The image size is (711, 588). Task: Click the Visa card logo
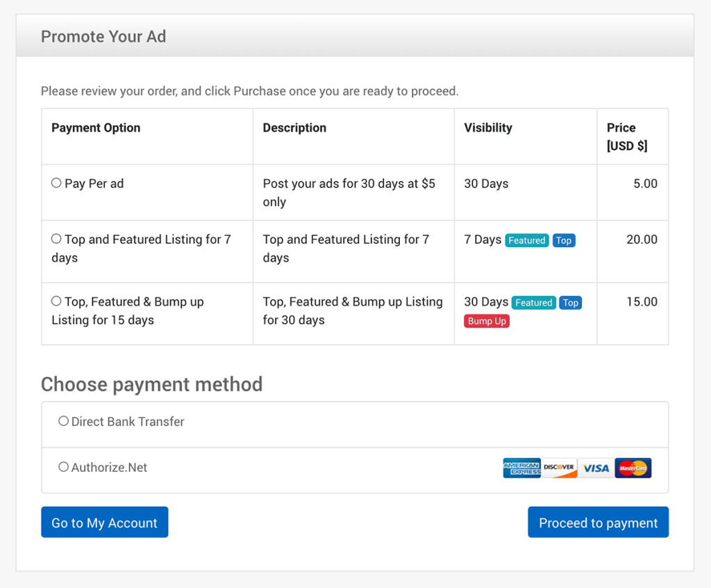(596, 468)
